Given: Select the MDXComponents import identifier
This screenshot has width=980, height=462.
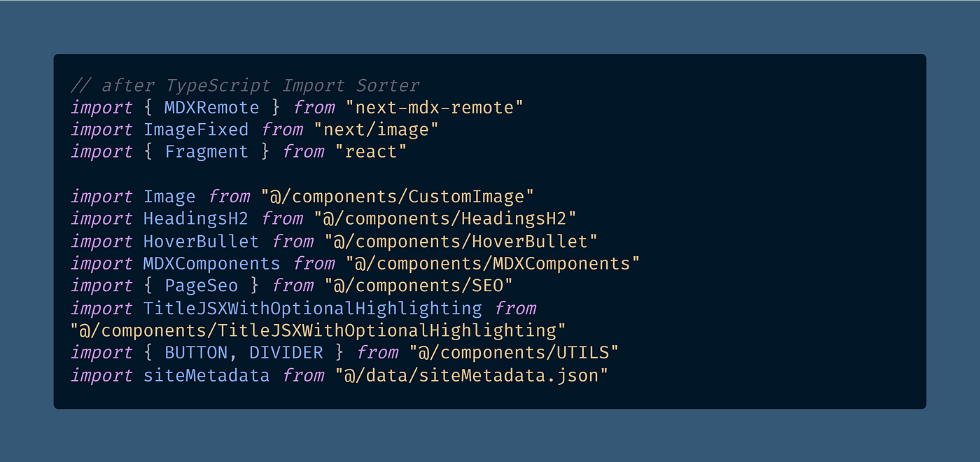Looking at the screenshot, I should (x=211, y=264).
